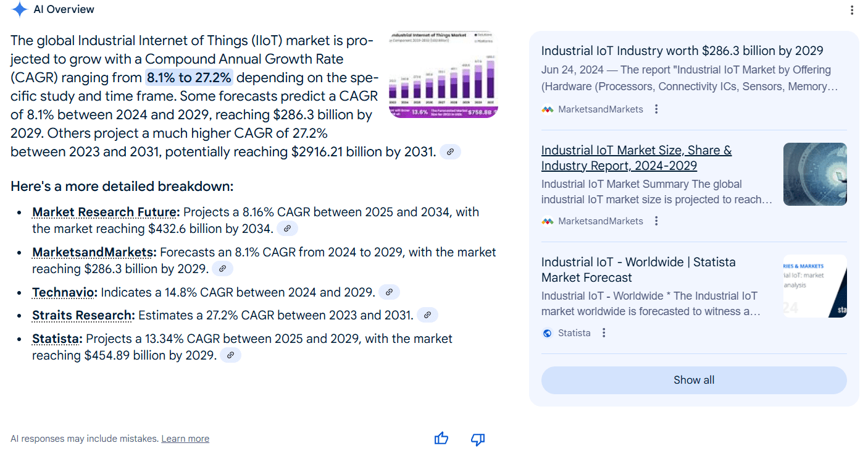Open the Industrial IoT Market Size, Share report link
868x456 pixels.
tap(636, 158)
